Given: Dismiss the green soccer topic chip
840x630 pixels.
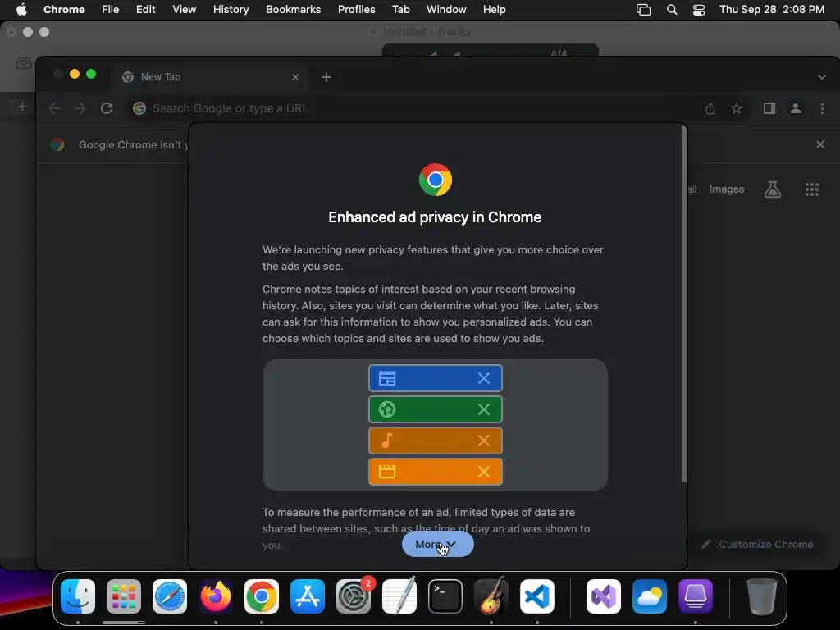Looking at the screenshot, I should 484,409.
